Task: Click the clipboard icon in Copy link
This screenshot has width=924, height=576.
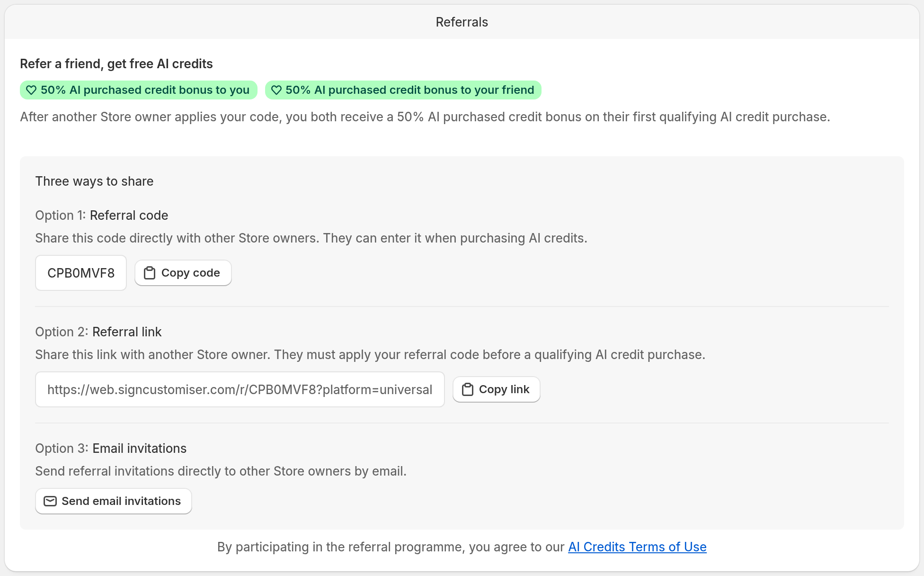Action: point(468,389)
